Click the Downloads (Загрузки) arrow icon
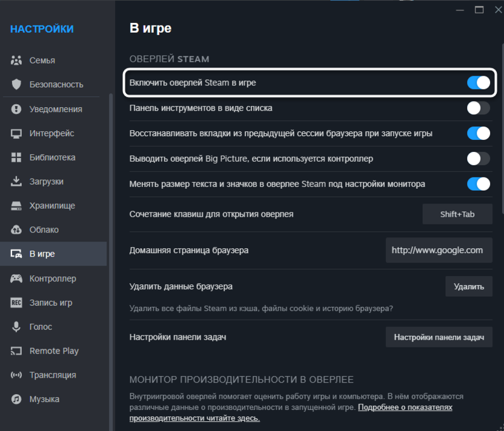The height and width of the screenshot is (431, 504). 16,182
